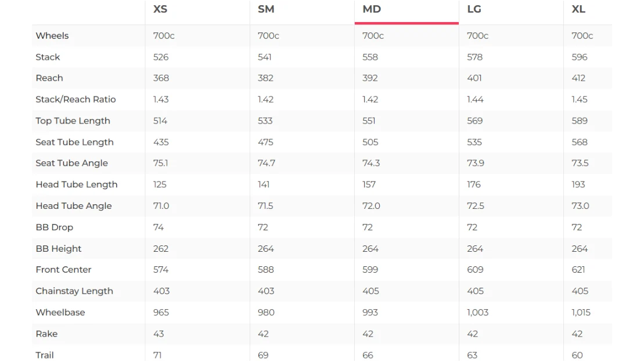The width and height of the screenshot is (644, 362).
Task: Click the LG wheelbase value 1,003
Action: tap(478, 312)
